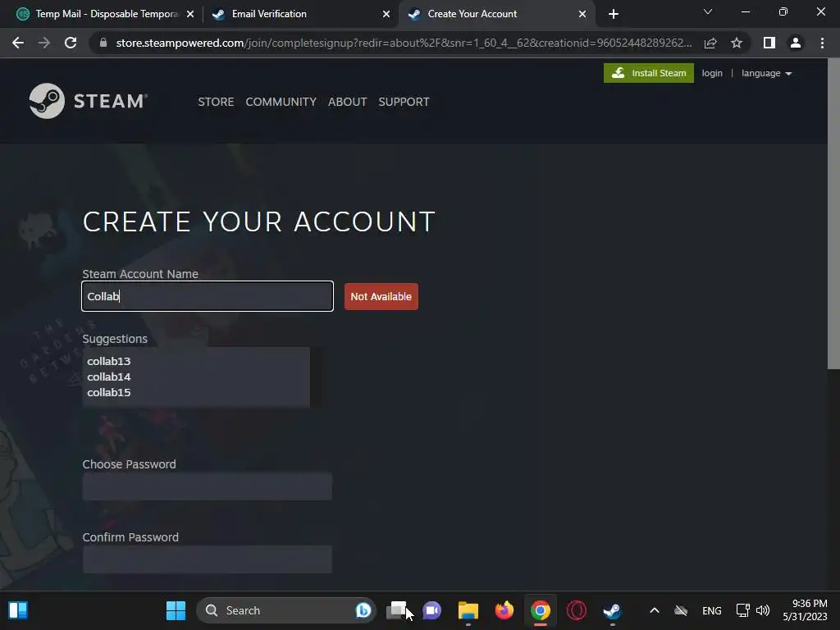Image resolution: width=840 pixels, height=630 pixels.
Task: Open the Steam app from the taskbar
Action: (x=612, y=610)
